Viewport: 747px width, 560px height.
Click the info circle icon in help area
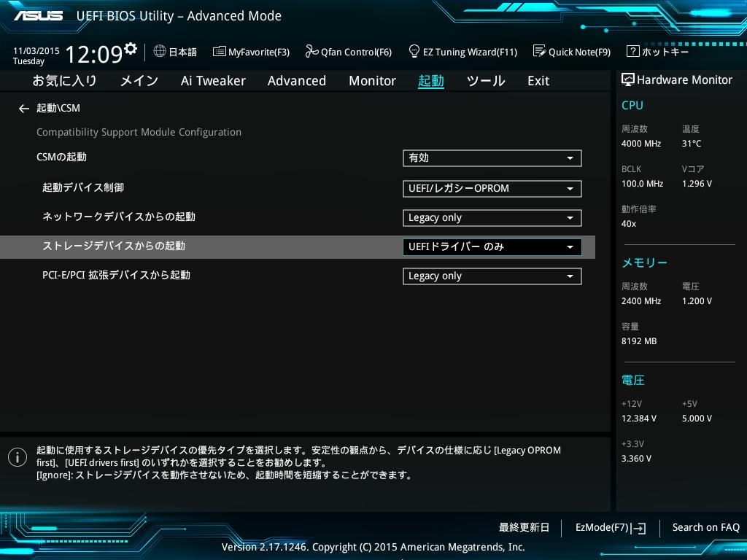coord(18,458)
